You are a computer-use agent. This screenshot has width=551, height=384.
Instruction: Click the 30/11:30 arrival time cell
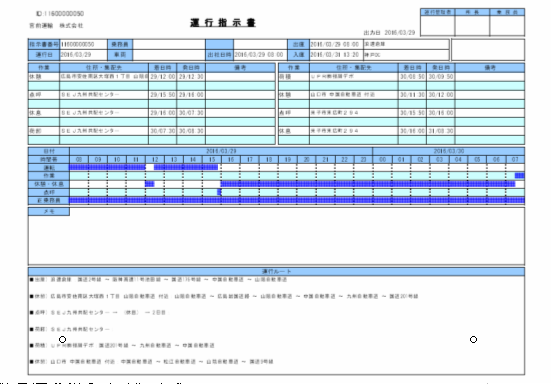(x=413, y=95)
